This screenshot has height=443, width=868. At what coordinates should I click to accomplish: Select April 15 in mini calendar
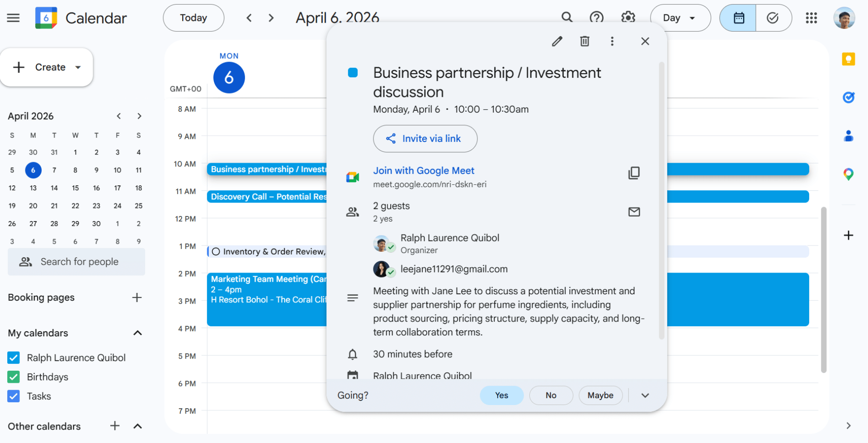coord(75,188)
